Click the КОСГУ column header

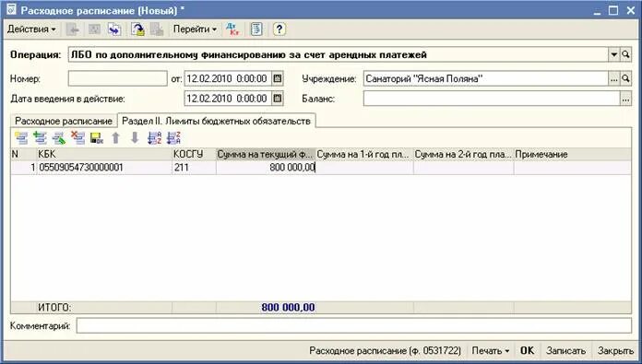[194, 154]
